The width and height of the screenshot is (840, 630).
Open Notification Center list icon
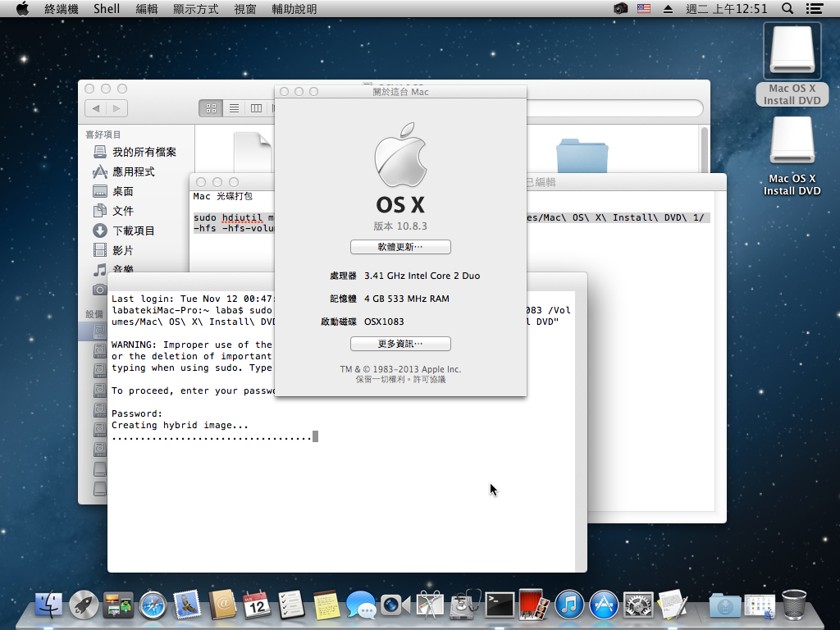click(815, 8)
